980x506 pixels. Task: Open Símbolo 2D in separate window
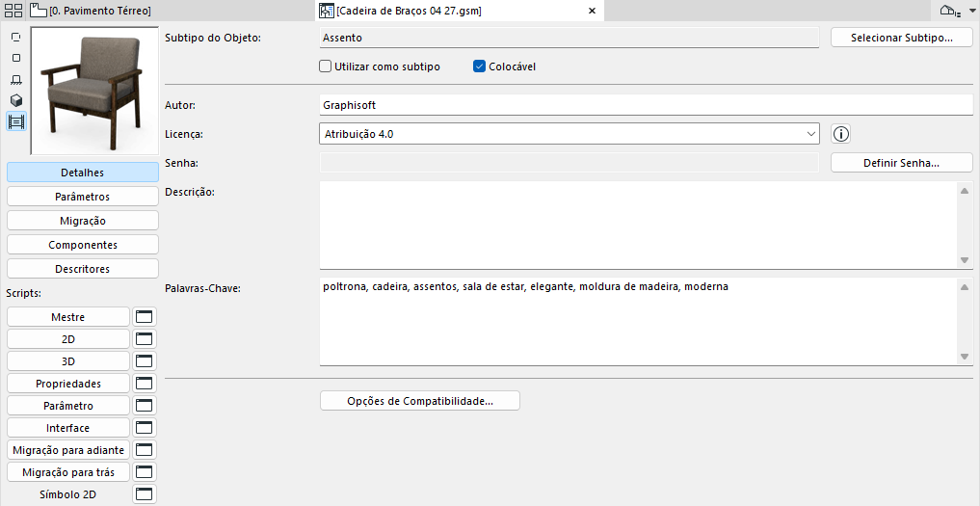[x=145, y=494]
